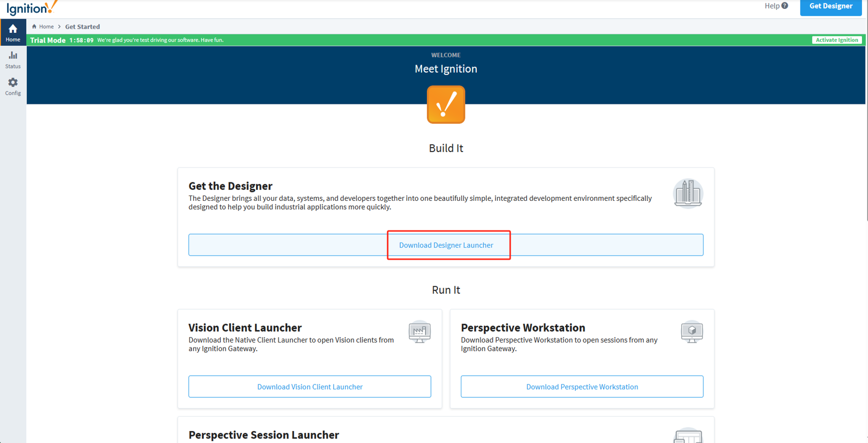Click Activate Ignition in trial banner
The height and width of the screenshot is (443, 868).
837,40
